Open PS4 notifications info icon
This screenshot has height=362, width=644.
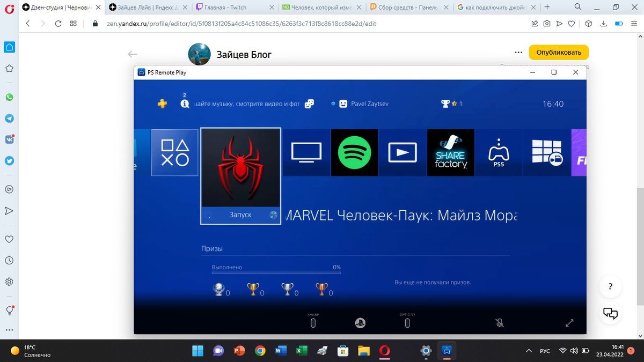point(185,104)
